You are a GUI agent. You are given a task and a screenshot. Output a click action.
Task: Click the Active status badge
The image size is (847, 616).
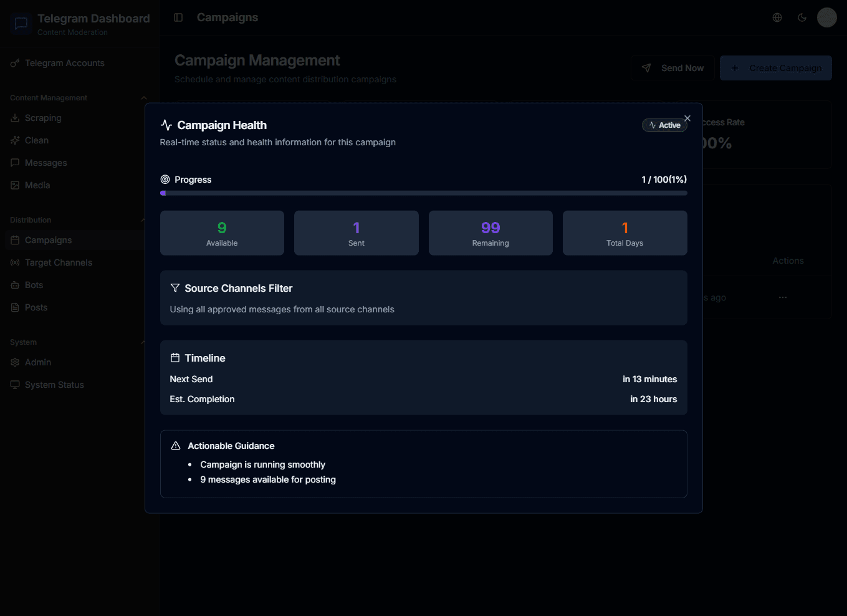click(664, 125)
